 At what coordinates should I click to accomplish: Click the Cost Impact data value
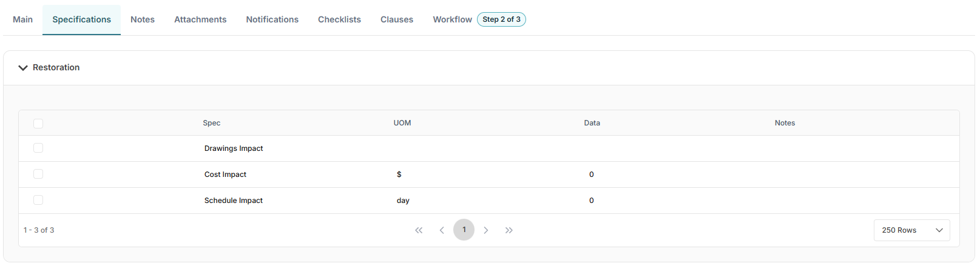[592, 175]
